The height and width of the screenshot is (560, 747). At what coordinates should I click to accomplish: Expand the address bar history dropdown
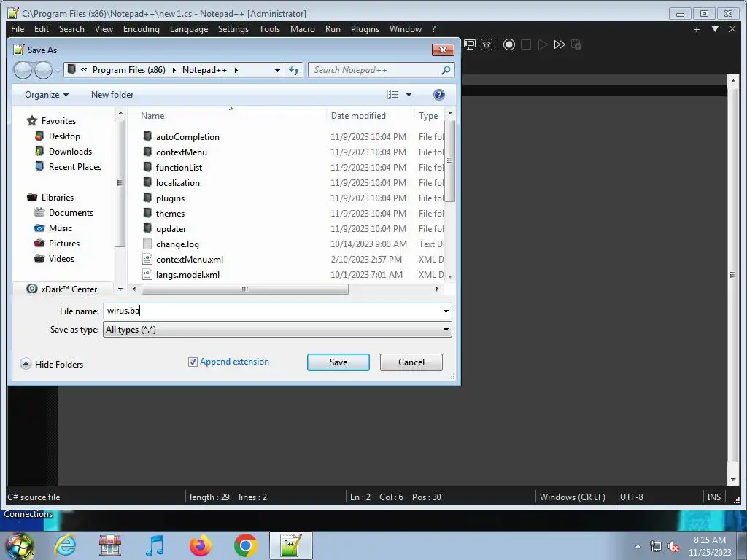click(277, 70)
